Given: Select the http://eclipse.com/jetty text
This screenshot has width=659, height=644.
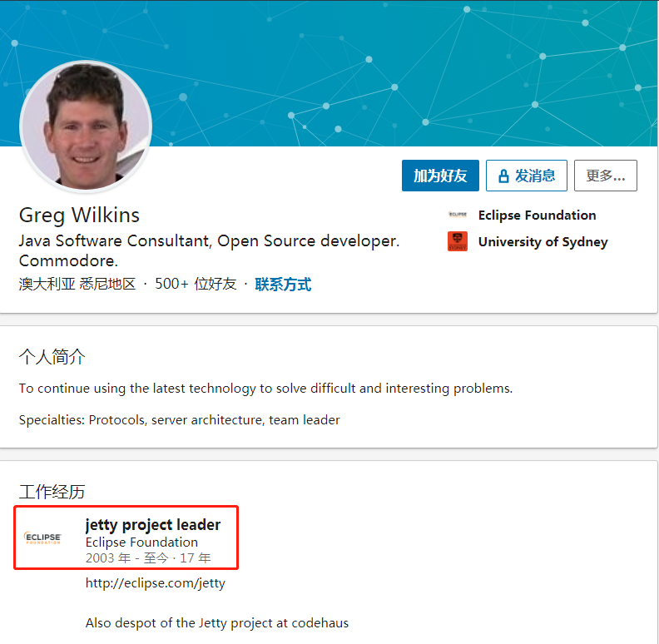Looking at the screenshot, I should 155,583.
